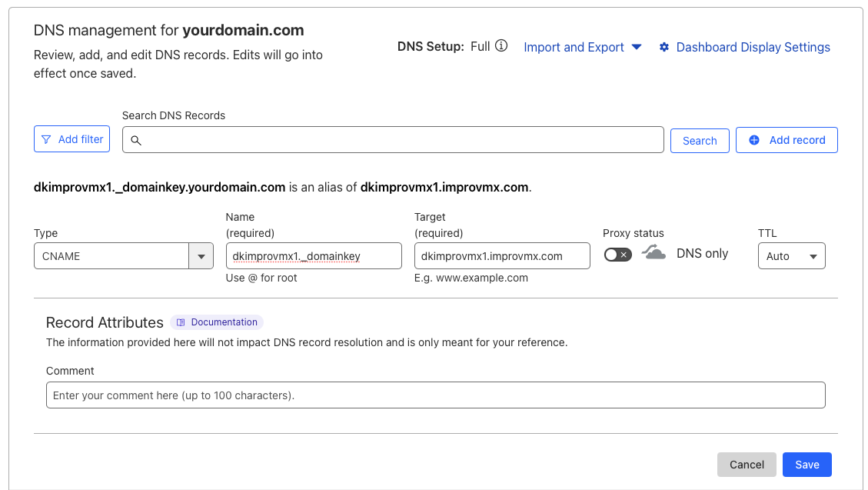Save the DNS record

point(806,465)
